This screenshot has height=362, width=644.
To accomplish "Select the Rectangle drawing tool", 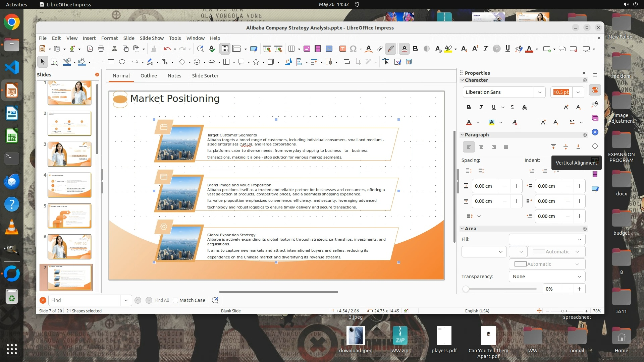I will [111, 62].
